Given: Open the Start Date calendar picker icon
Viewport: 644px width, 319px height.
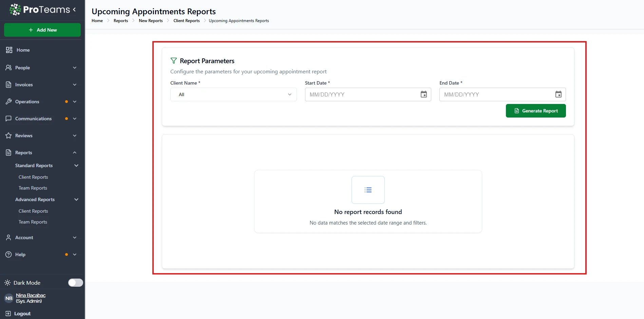Looking at the screenshot, I should point(423,94).
